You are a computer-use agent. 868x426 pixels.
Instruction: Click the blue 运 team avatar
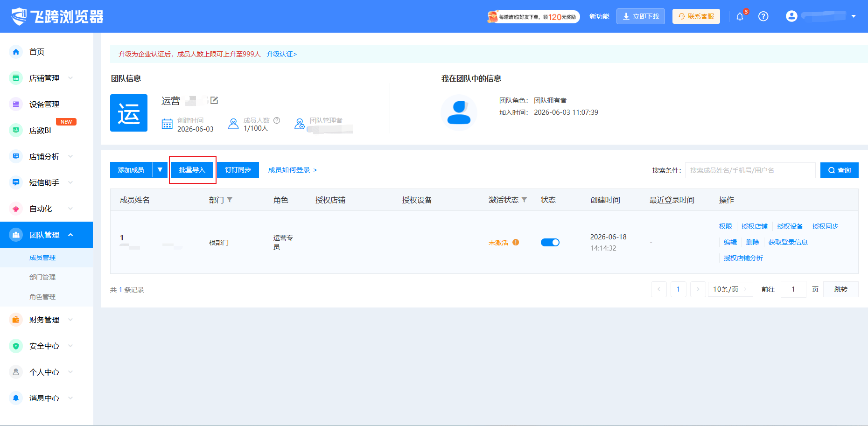coord(129,113)
